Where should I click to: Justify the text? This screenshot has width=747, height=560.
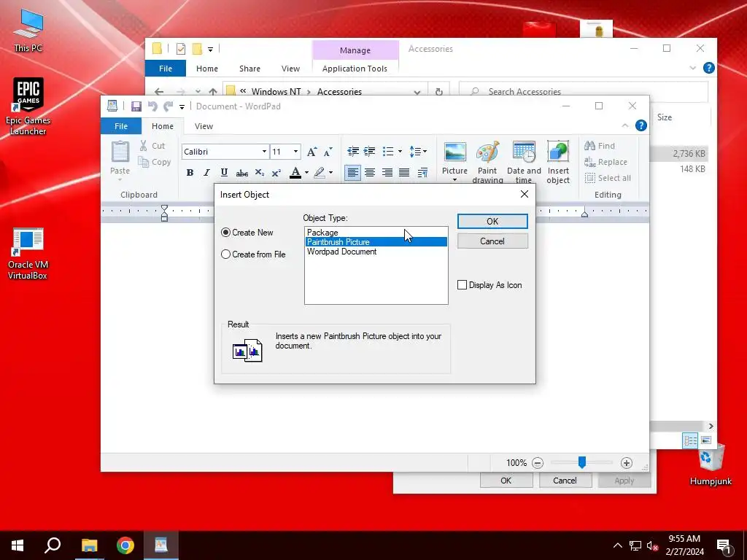[404, 172]
